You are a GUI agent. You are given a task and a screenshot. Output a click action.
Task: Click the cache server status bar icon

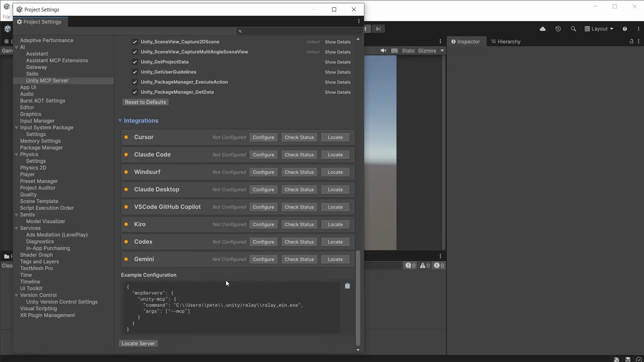628,359
